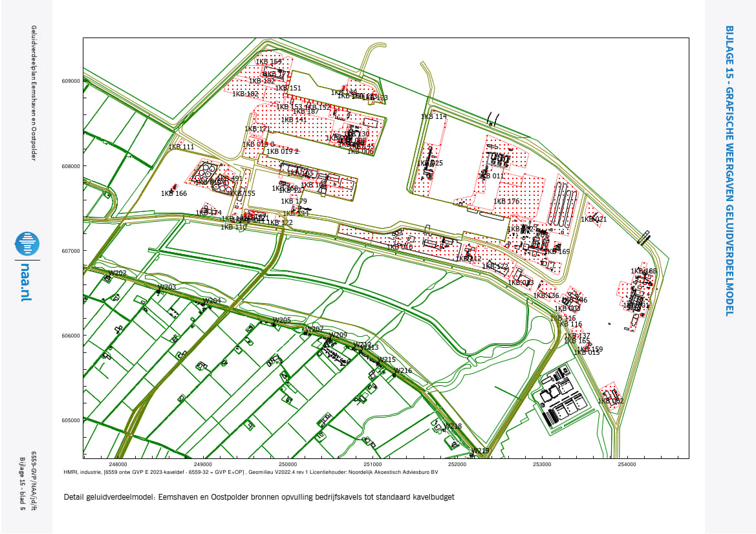
Task: Click the W216 receiver label
Action: 403,371
